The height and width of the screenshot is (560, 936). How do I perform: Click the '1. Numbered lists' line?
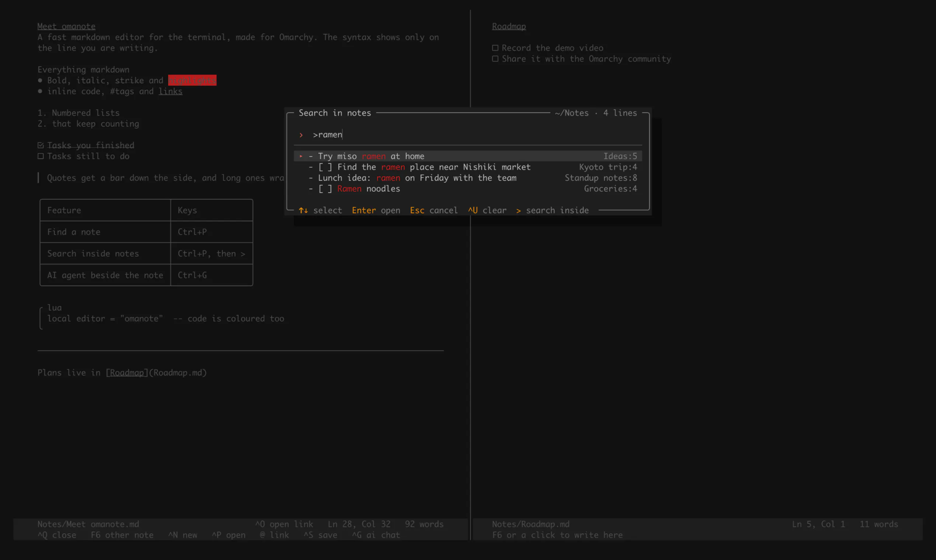tap(78, 113)
